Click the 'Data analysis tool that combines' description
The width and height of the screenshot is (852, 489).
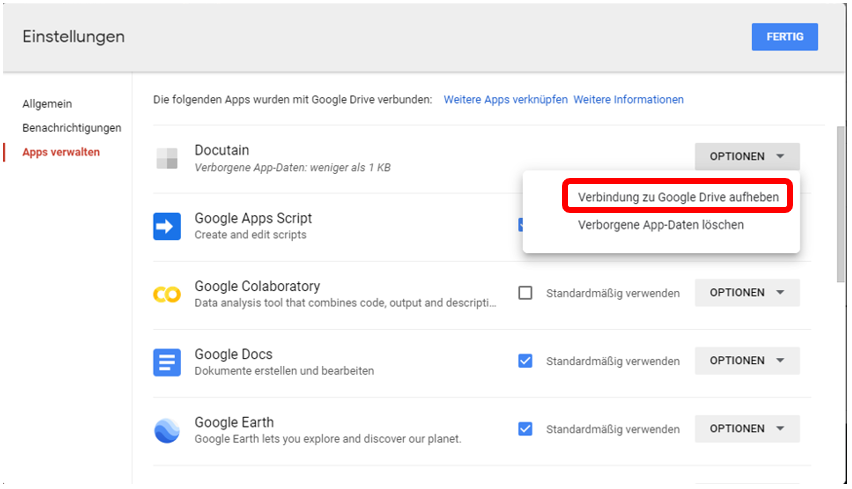click(x=345, y=303)
